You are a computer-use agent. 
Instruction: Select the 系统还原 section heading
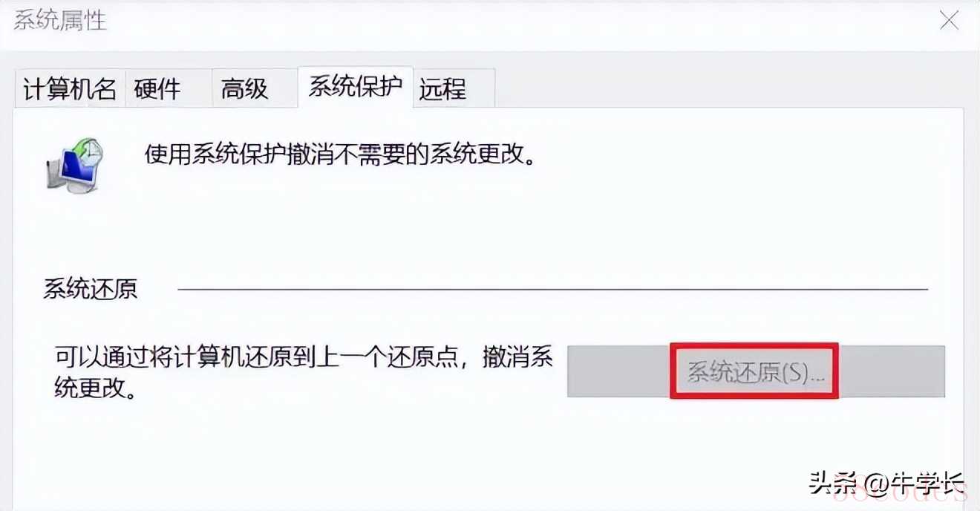(x=91, y=288)
